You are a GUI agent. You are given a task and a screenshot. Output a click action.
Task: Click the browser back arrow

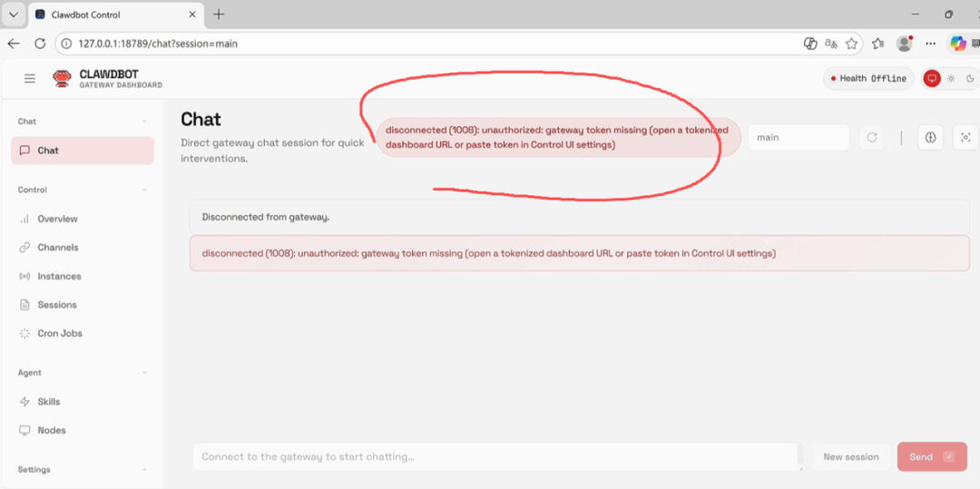coord(14,44)
